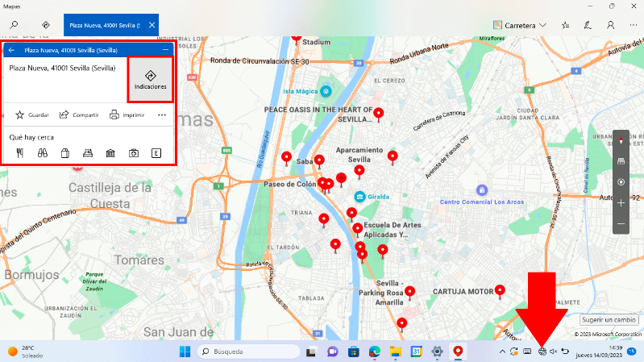Expand hidden system tray icons chevron
644x362 pixels.
coord(502,352)
